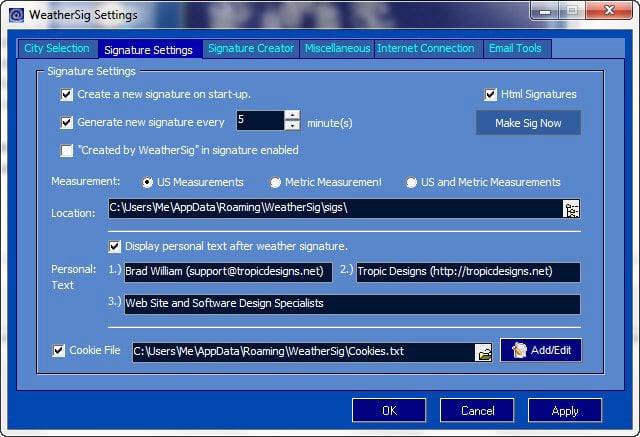The image size is (640, 437).
Task: Choose US and Metric Measurements option
Action: 411,183
